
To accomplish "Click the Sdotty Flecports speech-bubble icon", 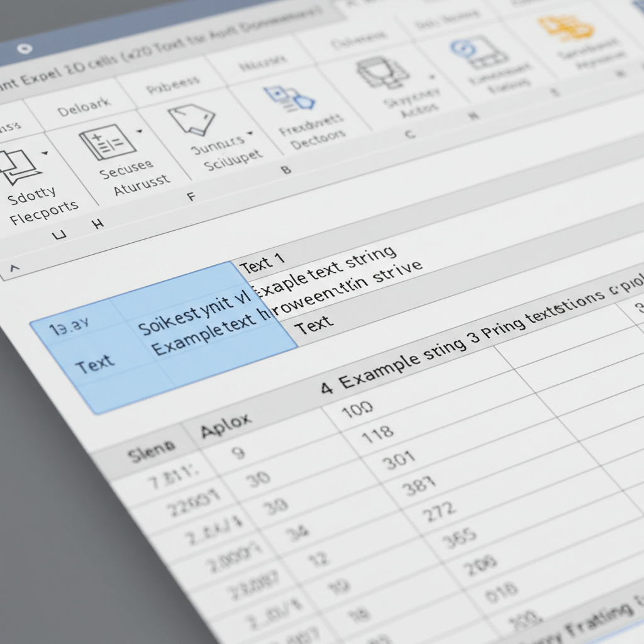I will click(x=18, y=167).
